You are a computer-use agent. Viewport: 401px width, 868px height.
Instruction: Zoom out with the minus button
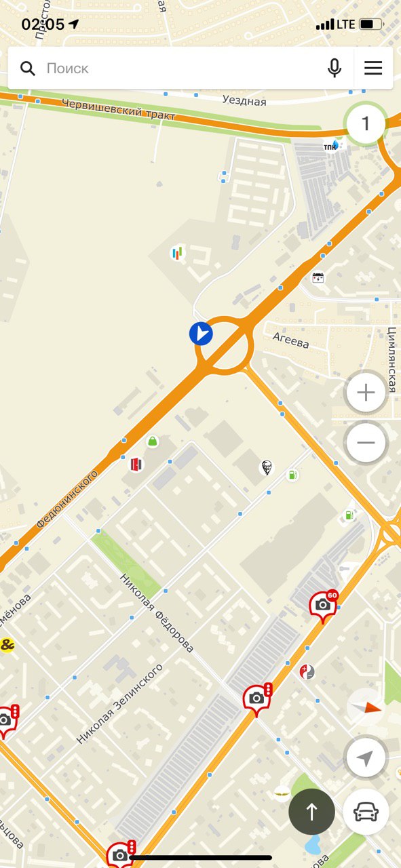(366, 443)
